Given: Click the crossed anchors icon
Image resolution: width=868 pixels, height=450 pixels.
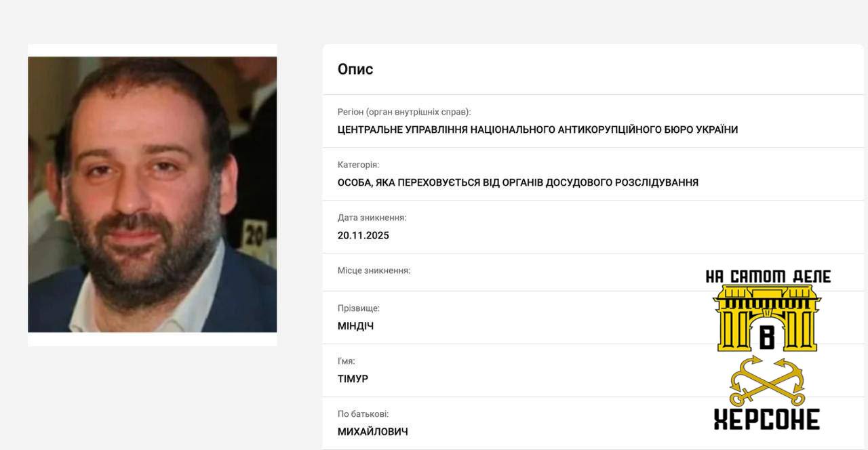Looking at the screenshot, I should [x=766, y=382].
